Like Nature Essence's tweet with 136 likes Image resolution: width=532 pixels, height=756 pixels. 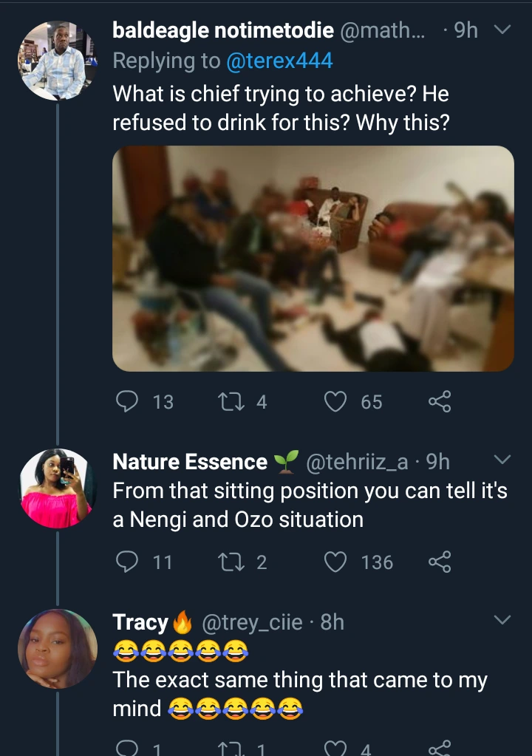coord(337,562)
